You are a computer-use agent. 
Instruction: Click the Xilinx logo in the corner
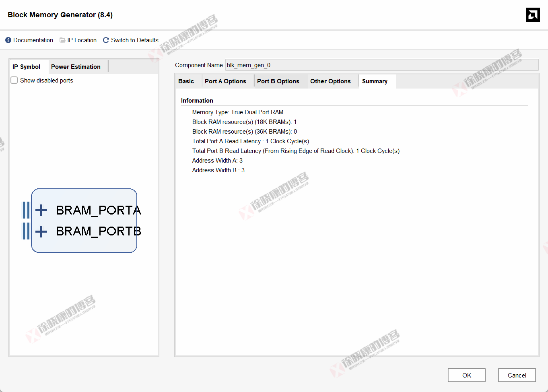coord(532,14)
